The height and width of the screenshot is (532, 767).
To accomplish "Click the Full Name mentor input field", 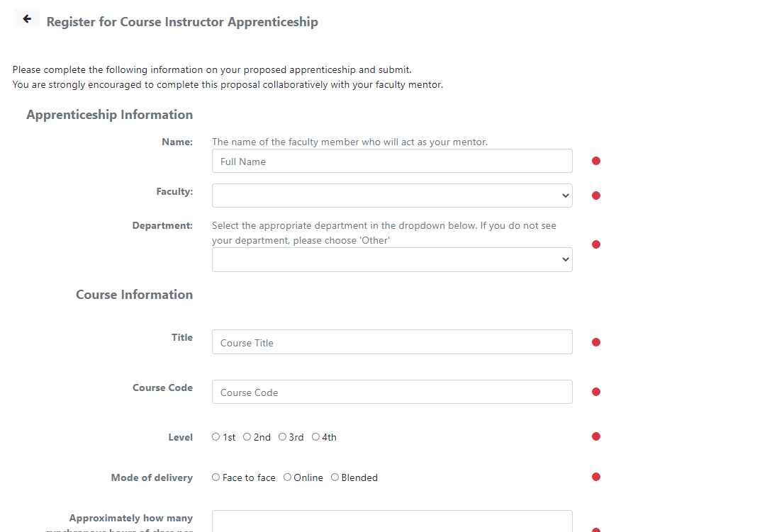I will click(392, 161).
